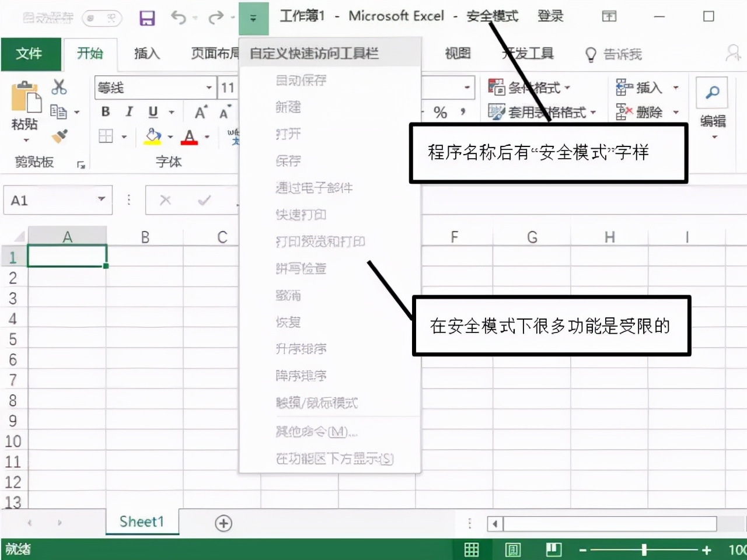Select column G header

click(x=532, y=237)
